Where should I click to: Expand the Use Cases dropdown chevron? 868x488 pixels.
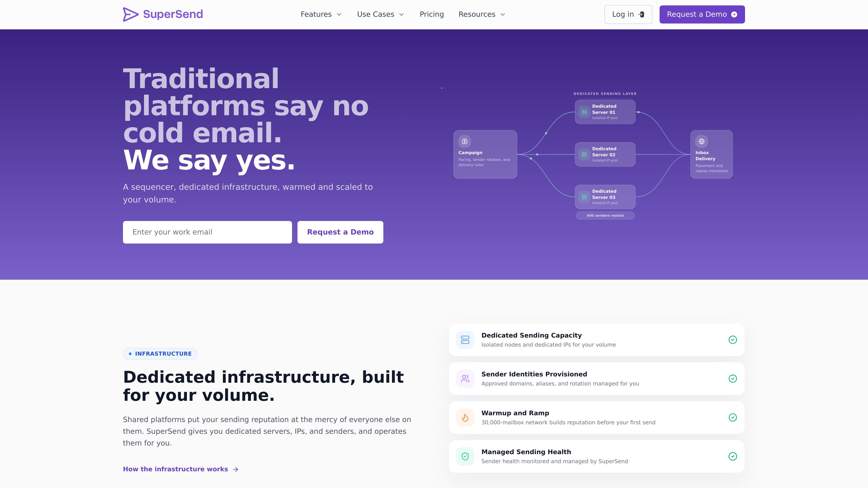(401, 14)
